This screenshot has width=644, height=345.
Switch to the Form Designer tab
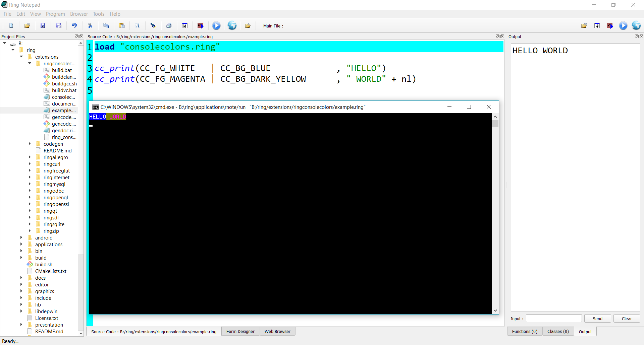(x=240, y=332)
